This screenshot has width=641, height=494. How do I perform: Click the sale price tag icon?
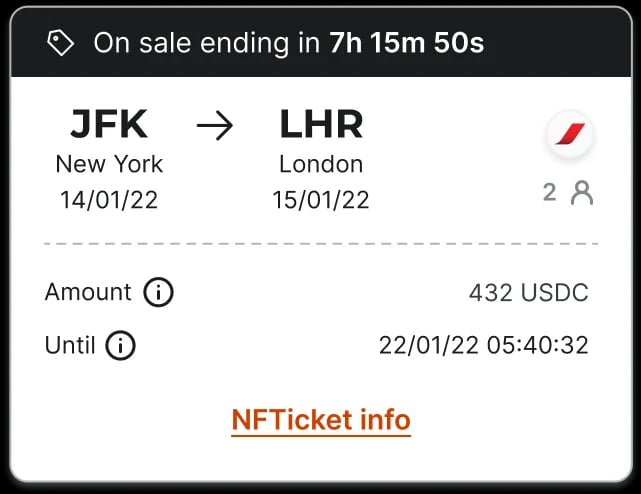(x=61, y=43)
